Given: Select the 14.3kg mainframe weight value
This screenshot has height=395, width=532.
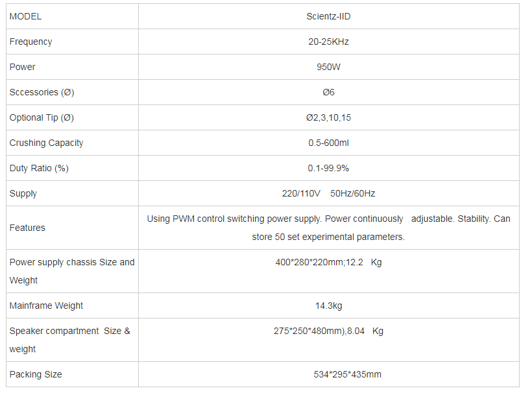Looking at the screenshot, I should pos(328,305).
